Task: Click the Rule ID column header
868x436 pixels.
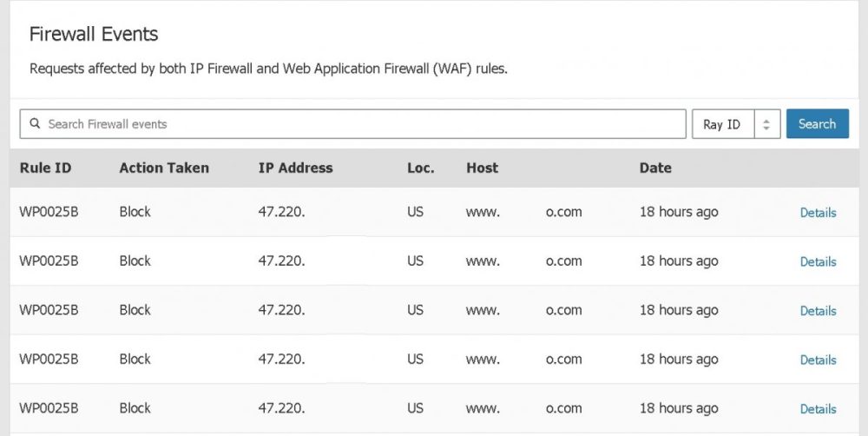Action: coord(45,168)
